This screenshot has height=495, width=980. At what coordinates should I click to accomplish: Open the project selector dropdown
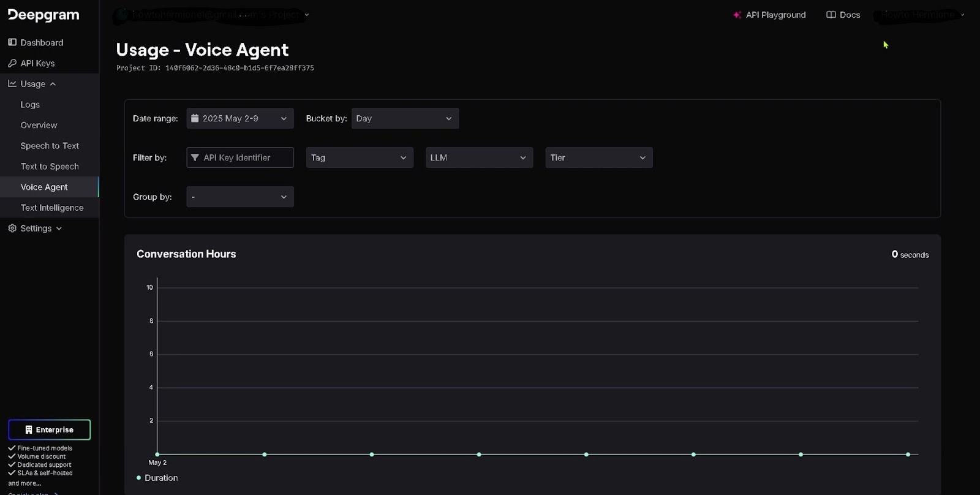(x=213, y=15)
